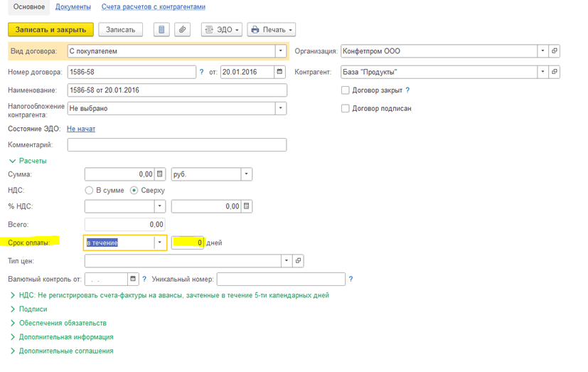Check the Договор подписан checkbox
The image size is (588, 372).
pyautogui.click(x=346, y=108)
